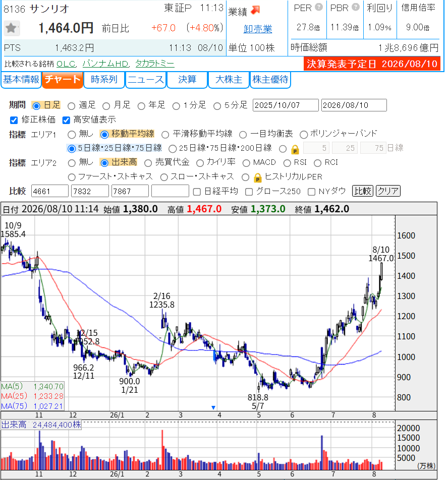Image resolution: width=448 pixels, height=480 pixels.
Task: Open the 基本情報 tab
Action: [x=21, y=80]
